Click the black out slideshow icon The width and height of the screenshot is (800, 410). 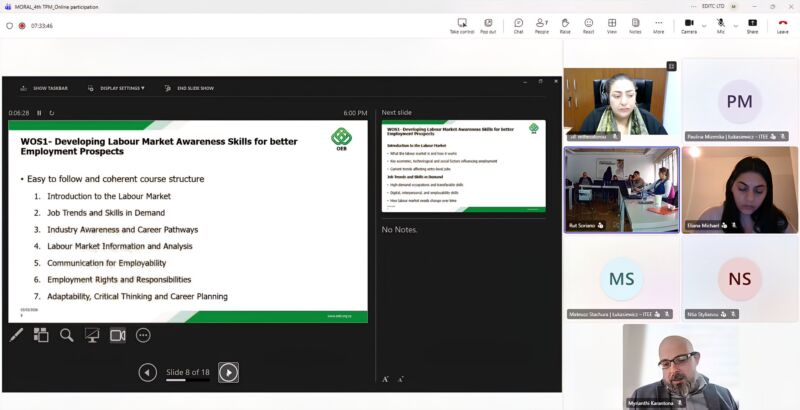point(92,335)
